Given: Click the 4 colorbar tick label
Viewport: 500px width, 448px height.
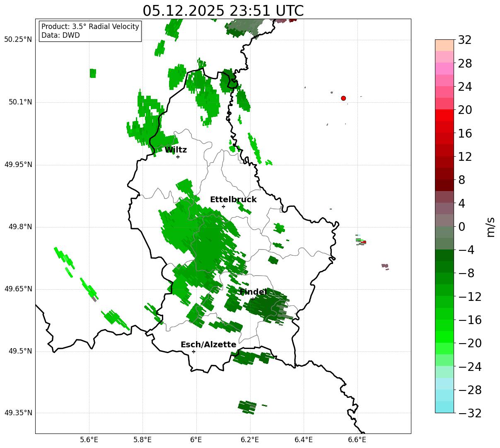Looking at the screenshot, I should point(461,203).
